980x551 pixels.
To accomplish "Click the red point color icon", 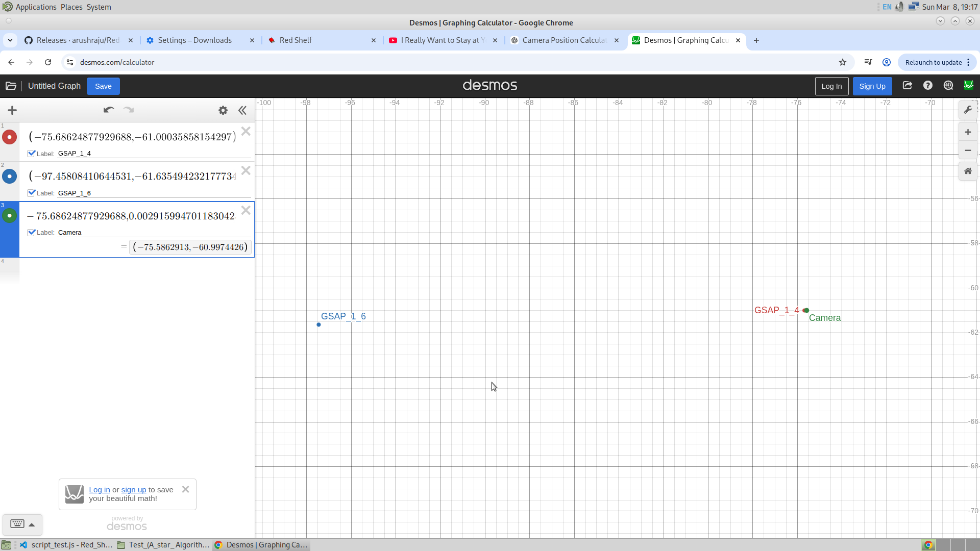I will [10, 137].
